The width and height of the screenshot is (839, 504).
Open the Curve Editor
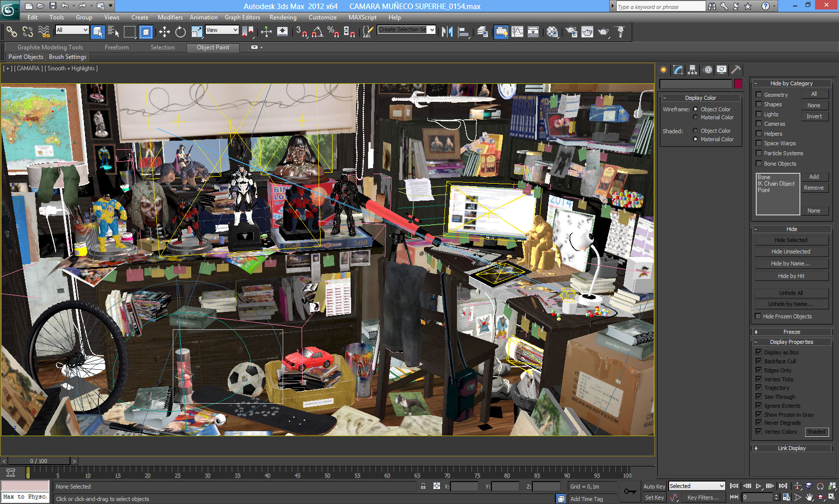(517, 32)
